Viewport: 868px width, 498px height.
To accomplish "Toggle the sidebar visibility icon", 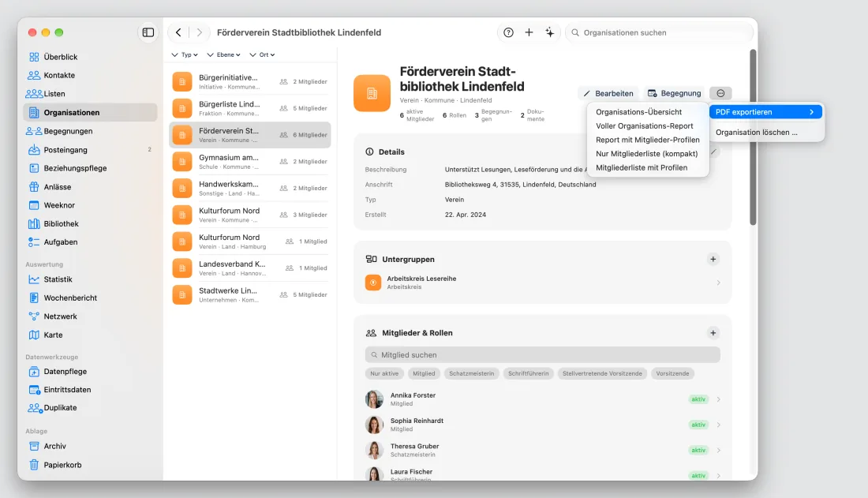I will click(148, 32).
